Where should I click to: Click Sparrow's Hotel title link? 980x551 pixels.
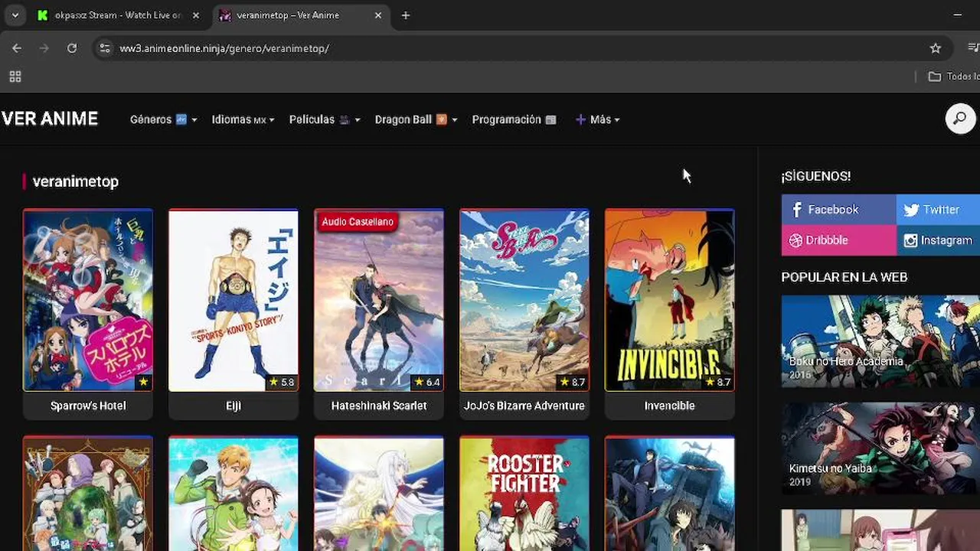[x=88, y=406]
